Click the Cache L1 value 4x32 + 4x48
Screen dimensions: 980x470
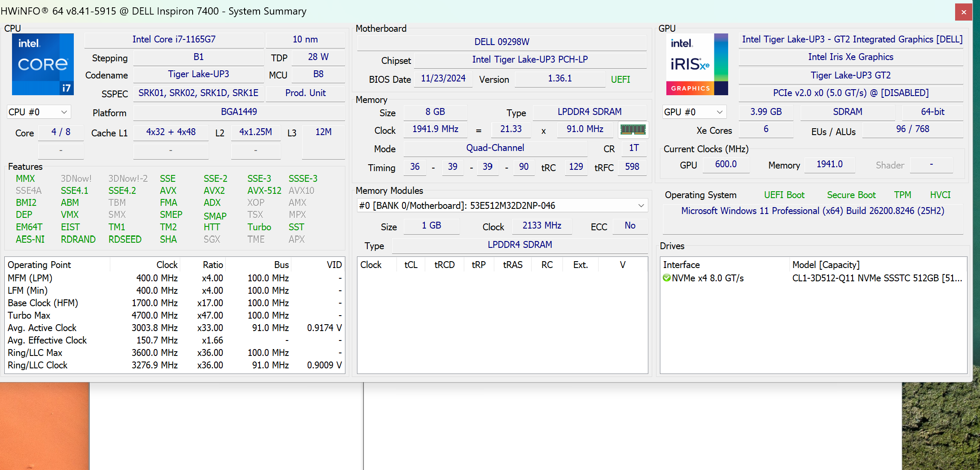click(171, 132)
